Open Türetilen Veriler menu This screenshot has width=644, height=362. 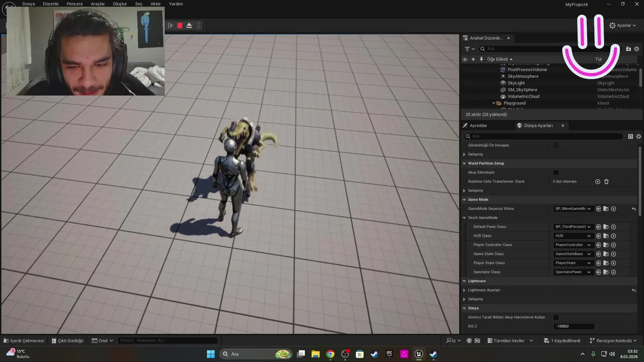pyautogui.click(x=510, y=340)
